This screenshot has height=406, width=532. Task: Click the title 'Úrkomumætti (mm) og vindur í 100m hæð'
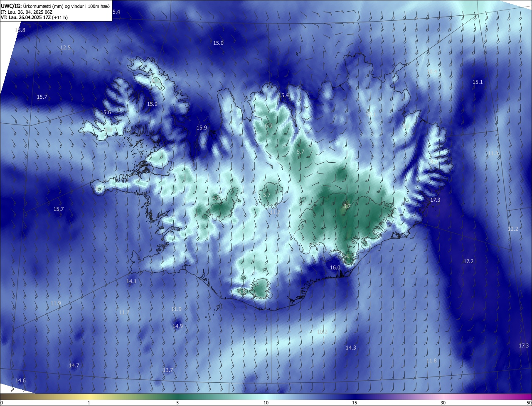(66, 6)
